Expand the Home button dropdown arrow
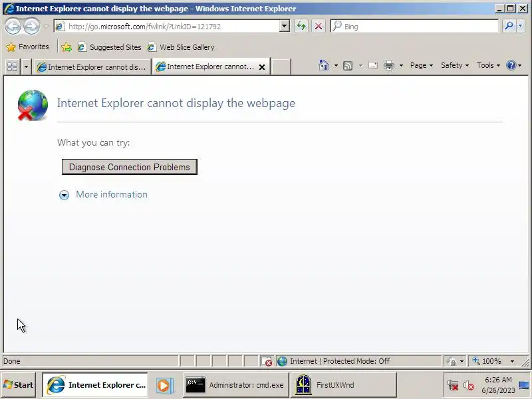 coord(336,65)
